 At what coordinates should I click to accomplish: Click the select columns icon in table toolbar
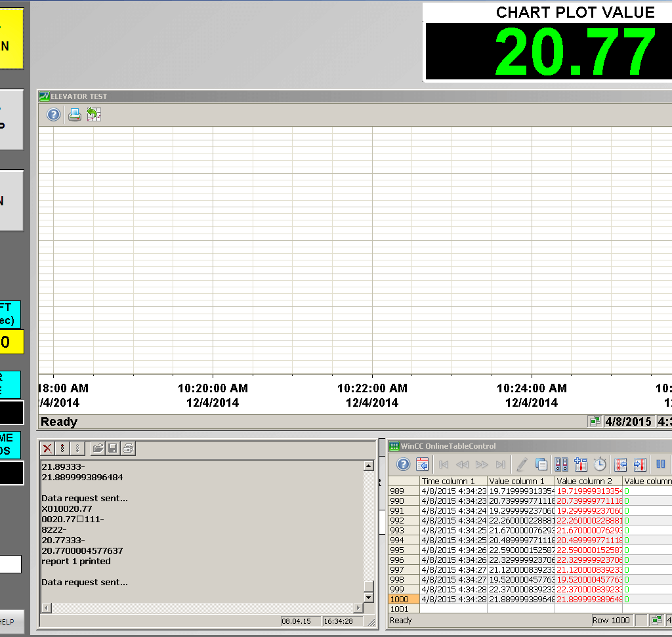[x=581, y=464]
